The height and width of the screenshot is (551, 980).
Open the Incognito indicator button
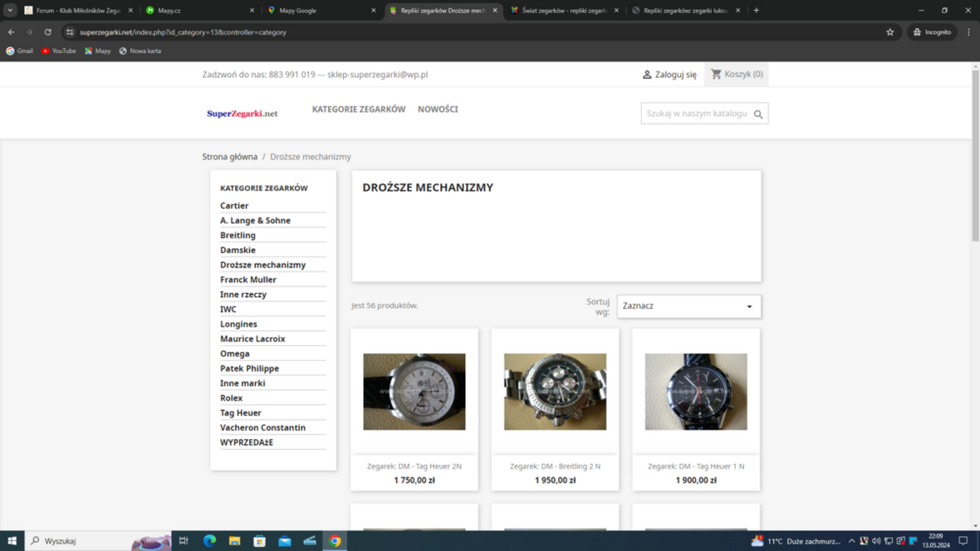coord(932,32)
